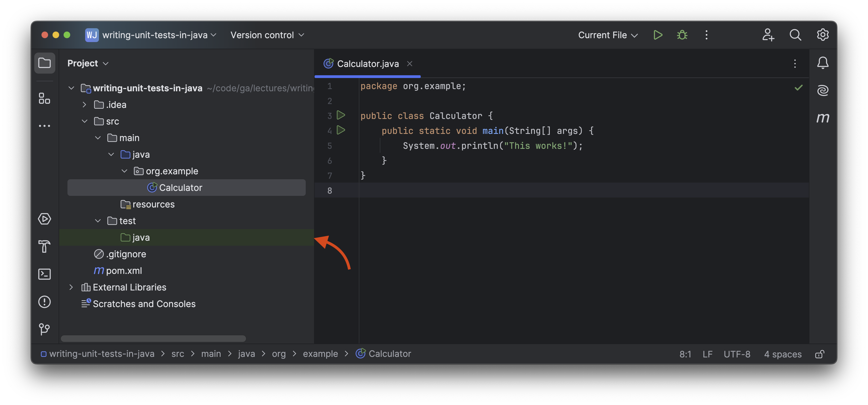Click the project tree horizontal scrollbar
The image size is (868, 405).
tap(153, 338)
